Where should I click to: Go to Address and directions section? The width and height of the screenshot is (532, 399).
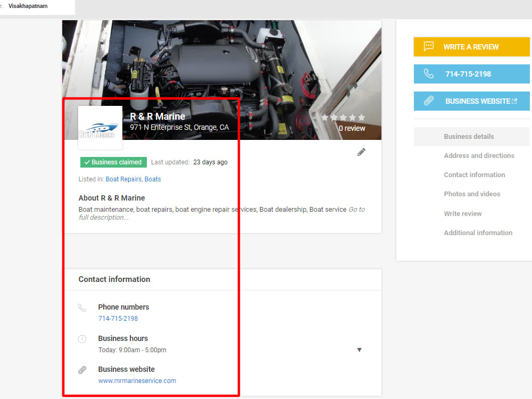pos(479,156)
